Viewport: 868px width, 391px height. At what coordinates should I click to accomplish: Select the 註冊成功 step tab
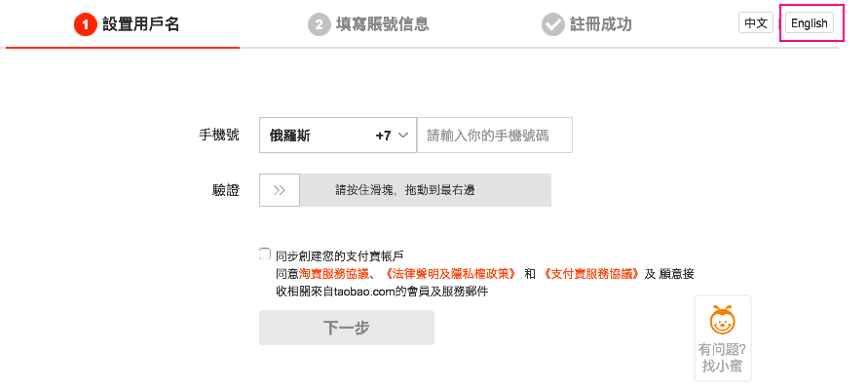[x=600, y=24]
